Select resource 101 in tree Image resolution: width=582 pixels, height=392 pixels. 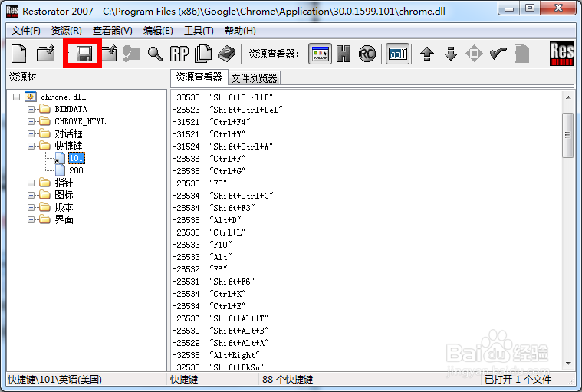point(77,158)
